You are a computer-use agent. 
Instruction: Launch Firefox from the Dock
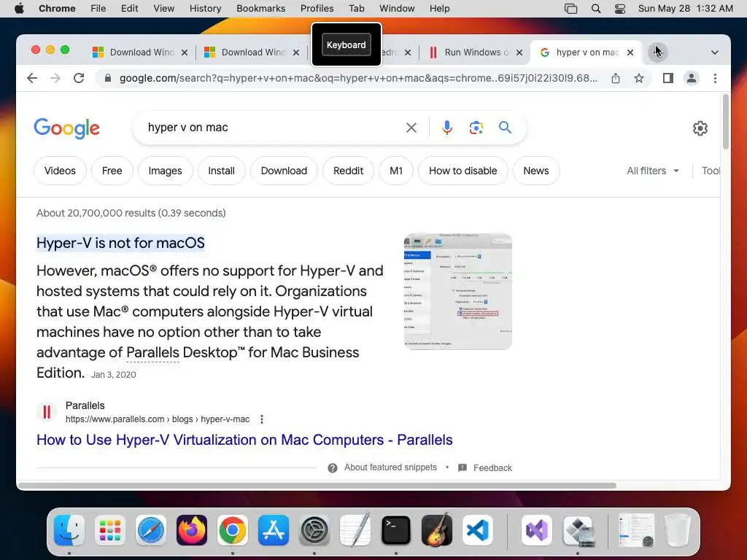pos(192,530)
